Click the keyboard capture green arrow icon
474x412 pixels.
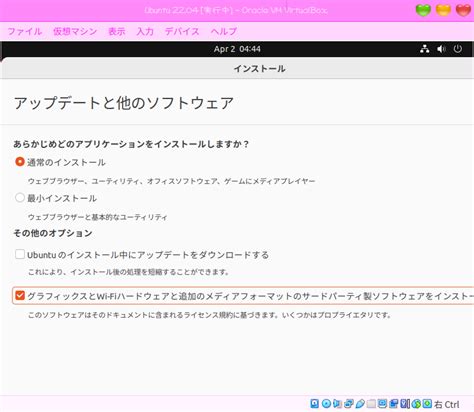pyautogui.click(x=427, y=404)
